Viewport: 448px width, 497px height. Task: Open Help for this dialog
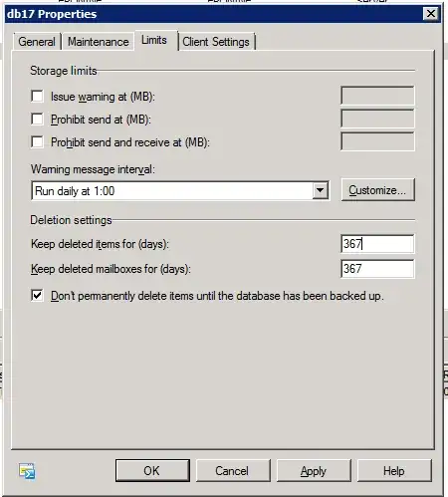click(394, 470)
